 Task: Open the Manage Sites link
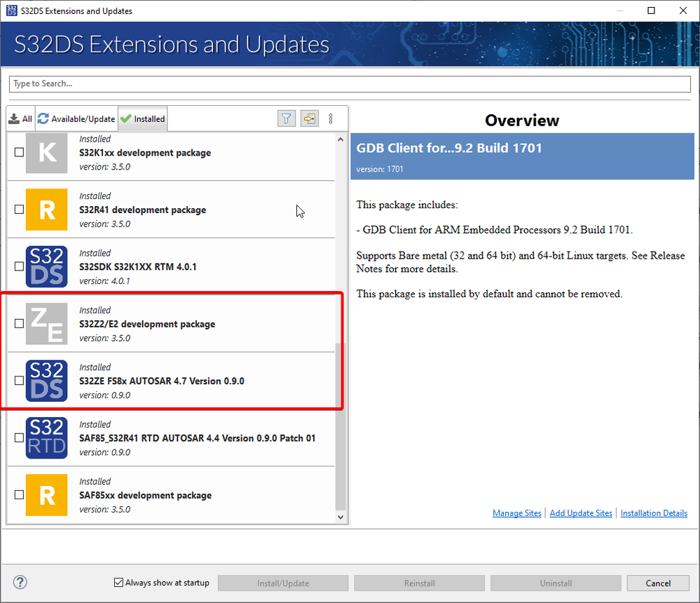point(517,513)
